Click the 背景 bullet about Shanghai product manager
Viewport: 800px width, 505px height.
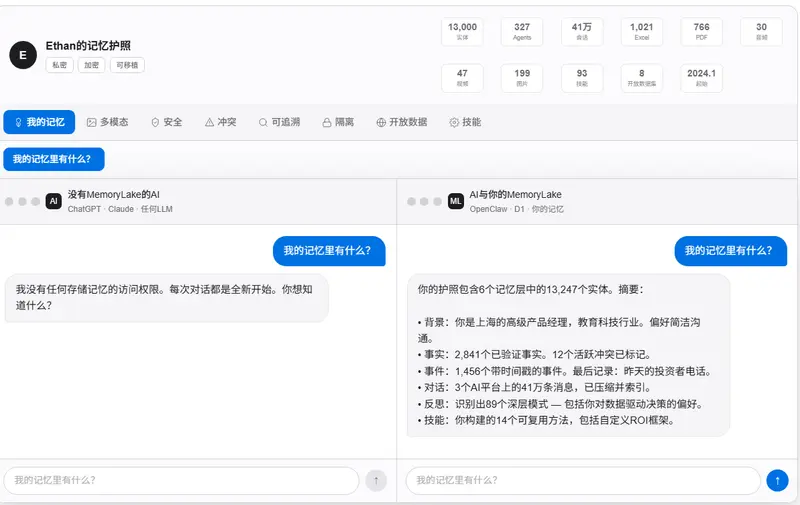(x=559, y=330)
